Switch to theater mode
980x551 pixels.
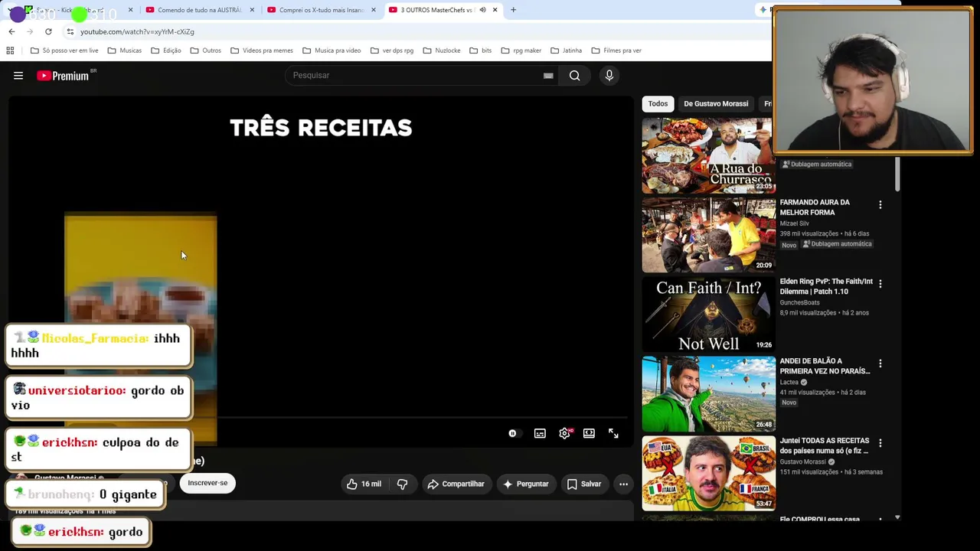(589, 433)
